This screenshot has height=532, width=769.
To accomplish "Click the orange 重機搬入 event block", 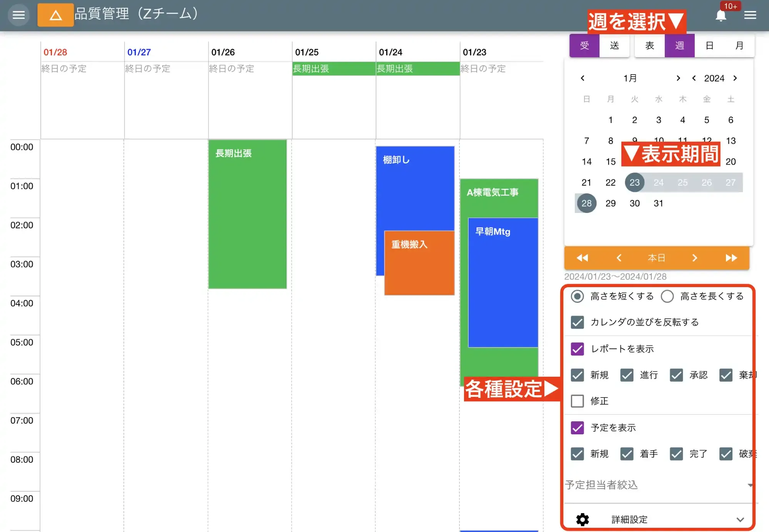I will pyautogui.click(x=419, y=263).
